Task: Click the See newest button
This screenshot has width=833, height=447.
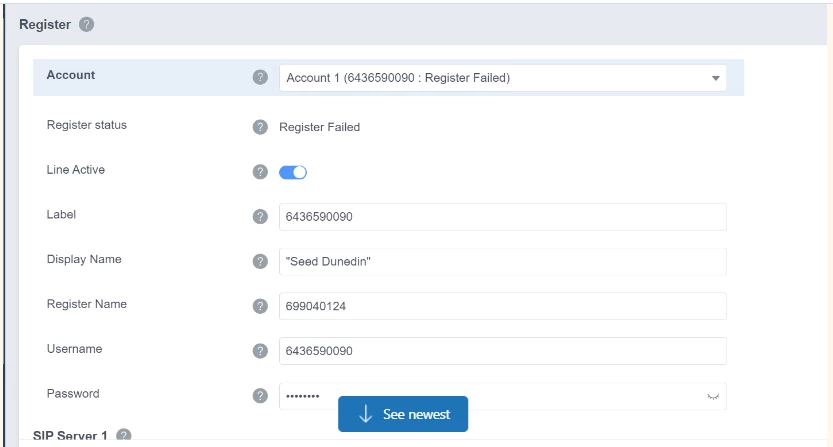Action: [403, 414]
